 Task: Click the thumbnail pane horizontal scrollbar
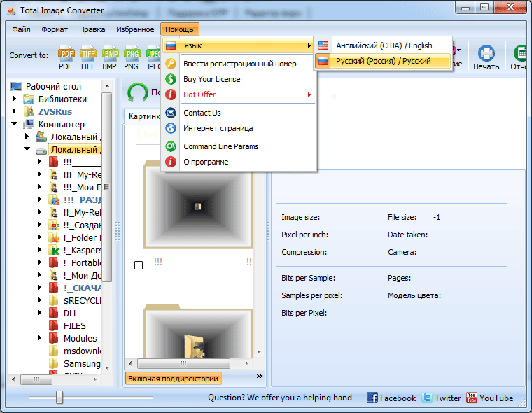tap(183, 363)
